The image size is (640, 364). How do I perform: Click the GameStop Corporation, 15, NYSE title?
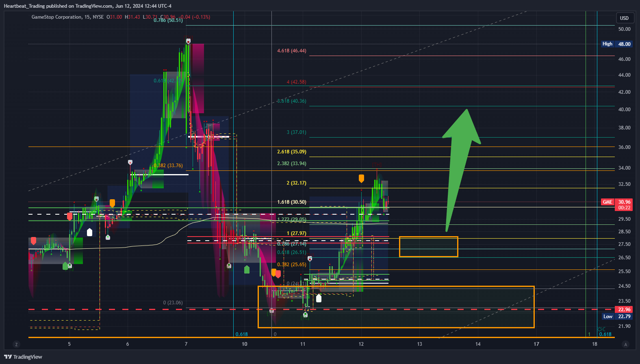[x=67, y=17]
